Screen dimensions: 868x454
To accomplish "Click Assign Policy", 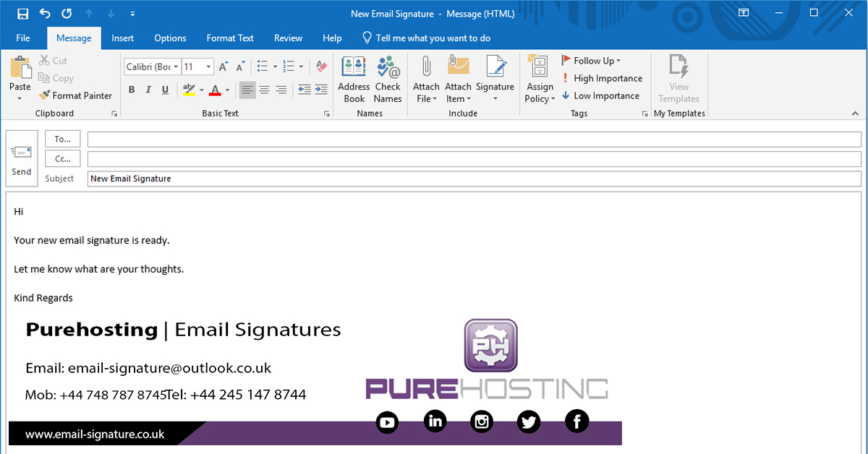I will coord(540,79).
